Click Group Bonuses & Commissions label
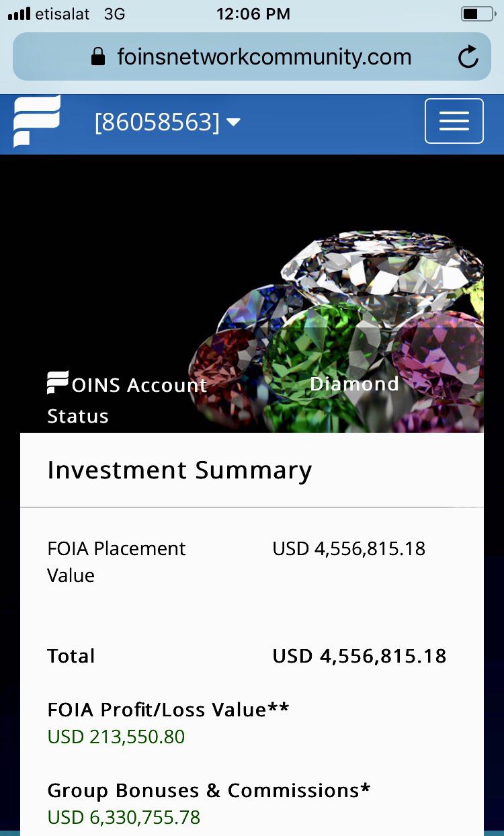This screenshot has width=504, height=836. 208,790
